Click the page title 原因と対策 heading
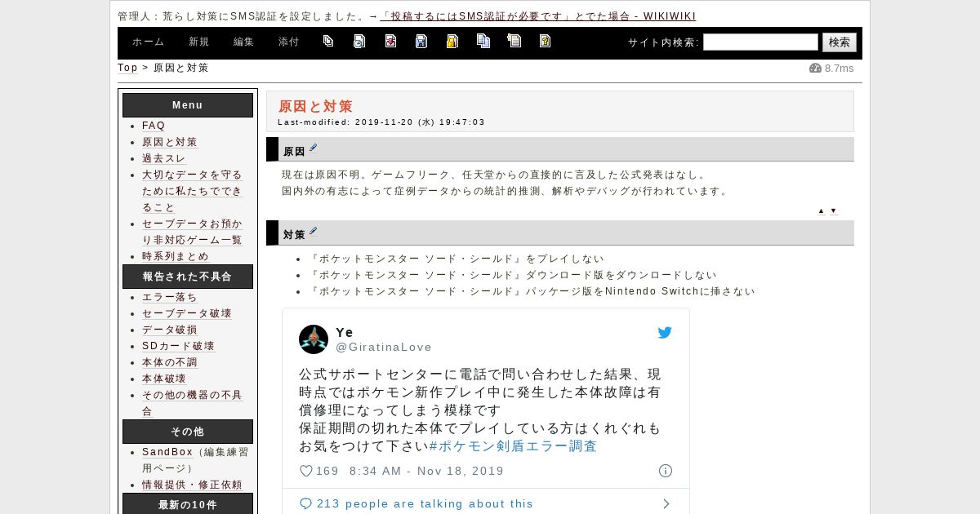This screenshot has height=514, width=980. click(x=315, y=106)
